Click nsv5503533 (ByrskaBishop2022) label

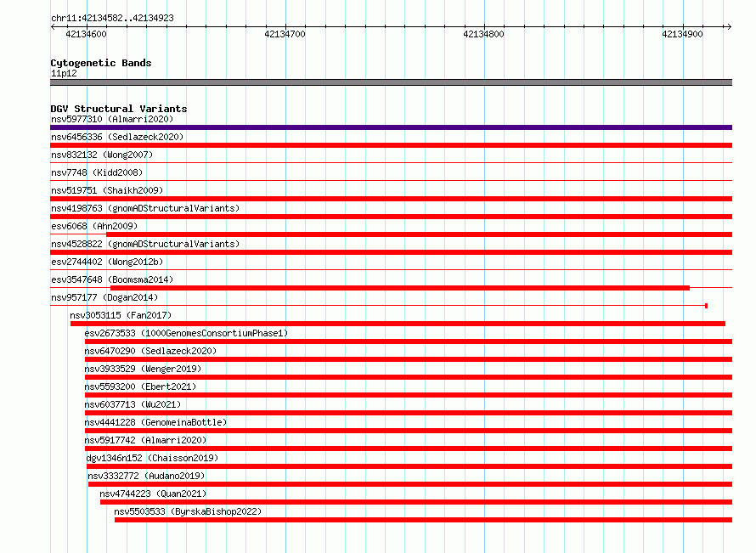click(188, 511)
